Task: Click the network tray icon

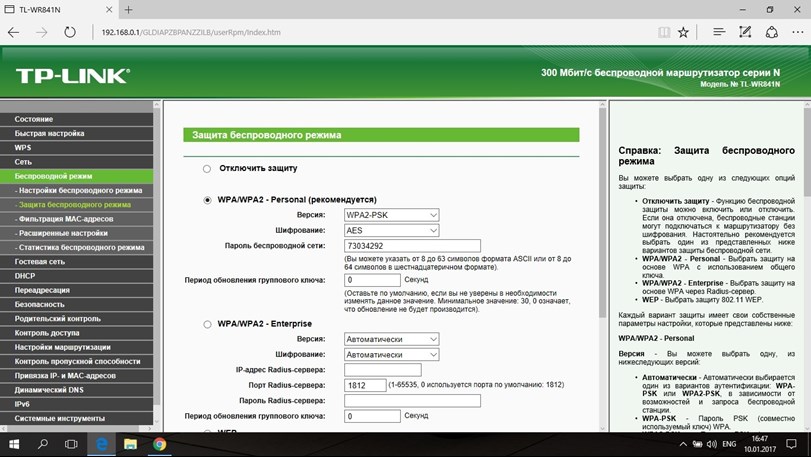Action: pos(697,444)
